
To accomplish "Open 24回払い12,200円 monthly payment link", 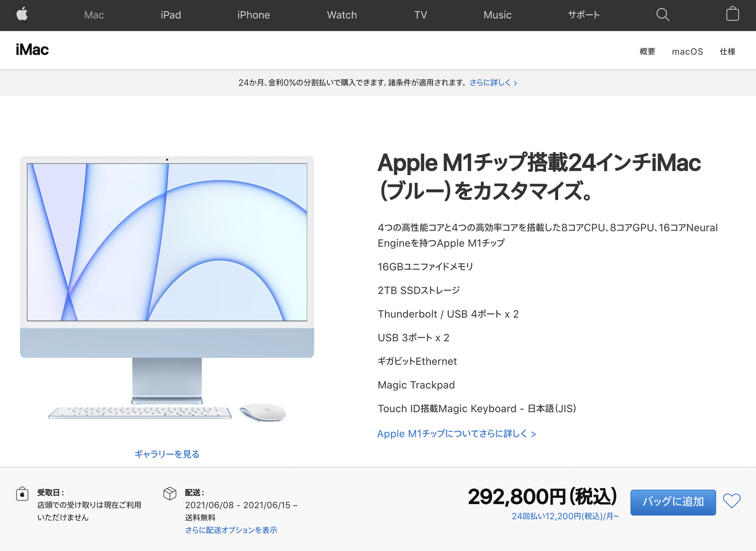I will (565, 517).
